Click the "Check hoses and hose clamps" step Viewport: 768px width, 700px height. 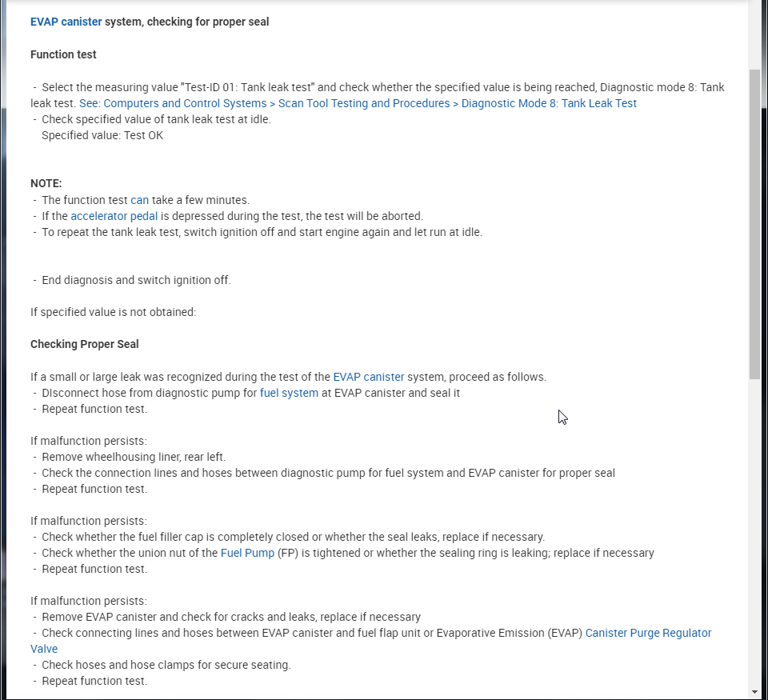[x=166, y=665]
